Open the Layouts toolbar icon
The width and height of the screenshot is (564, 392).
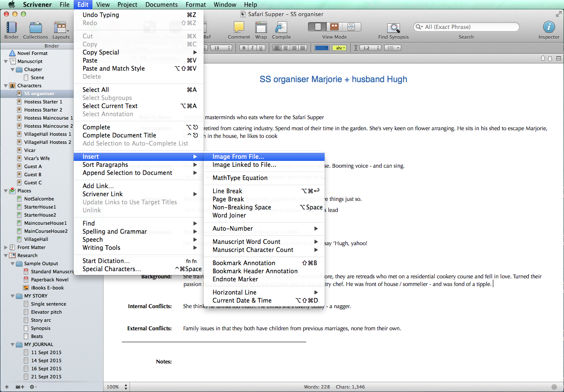[61, 28]
